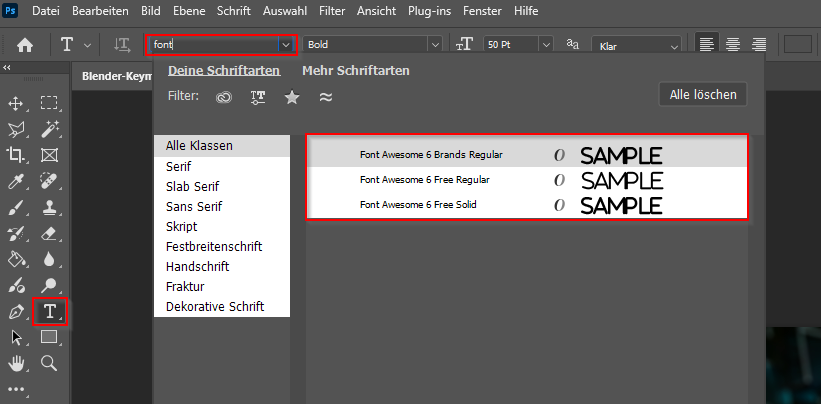
Task: Toggle text orientation icon
Action: coord(121,46)
